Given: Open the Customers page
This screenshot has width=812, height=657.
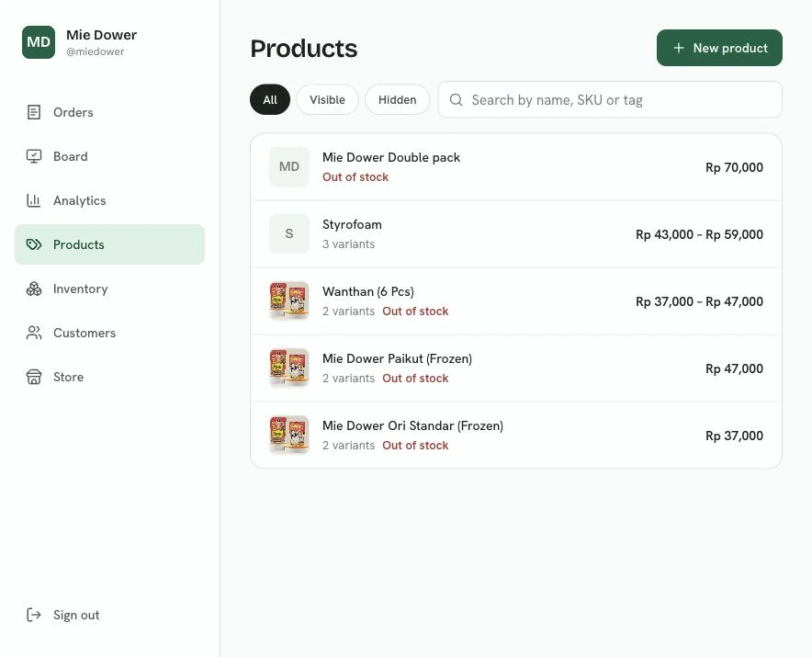Looking at the screenshot, I should tap(110, 332).
